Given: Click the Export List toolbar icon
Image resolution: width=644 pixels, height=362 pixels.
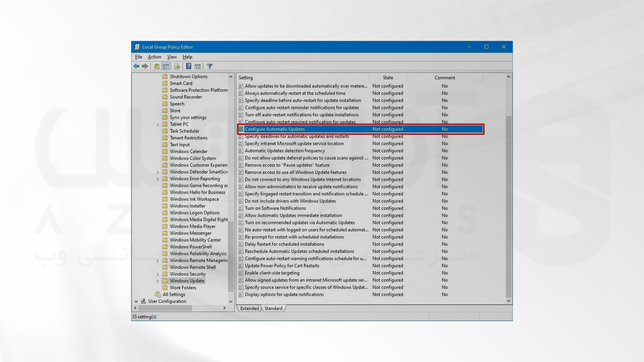Looking at the screenshot, I should 177,66.
